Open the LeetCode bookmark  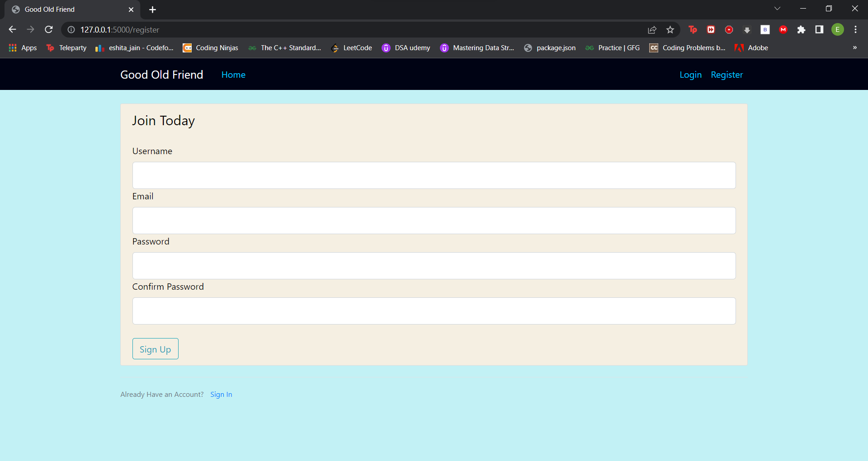click(x=357, y=47)
